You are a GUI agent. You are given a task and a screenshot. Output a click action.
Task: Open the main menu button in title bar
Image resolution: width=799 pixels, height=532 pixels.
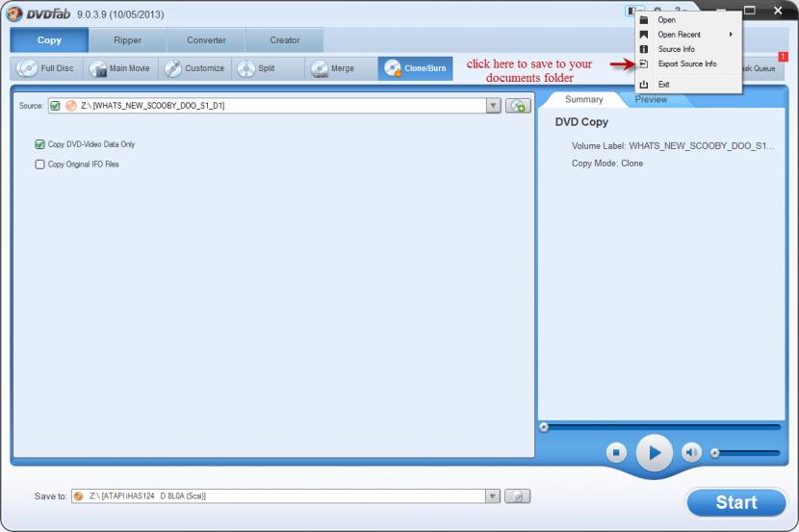[x=634, y=11]
